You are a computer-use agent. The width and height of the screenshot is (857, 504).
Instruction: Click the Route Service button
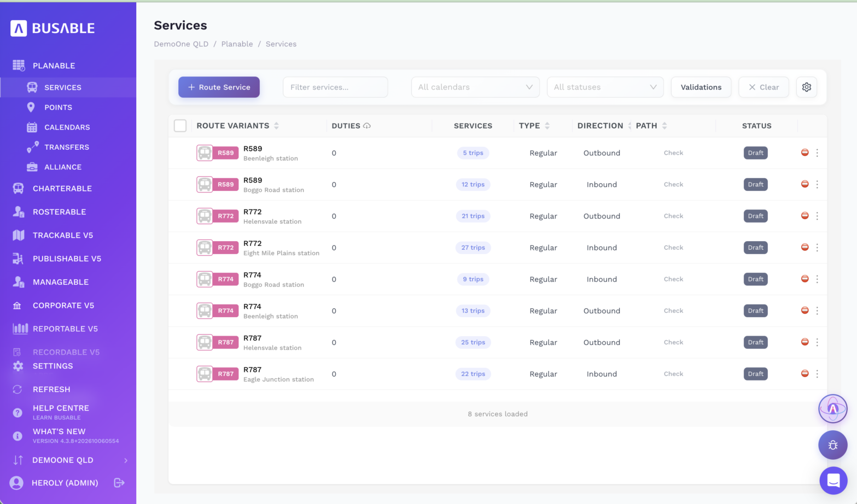tap(219, 87)
